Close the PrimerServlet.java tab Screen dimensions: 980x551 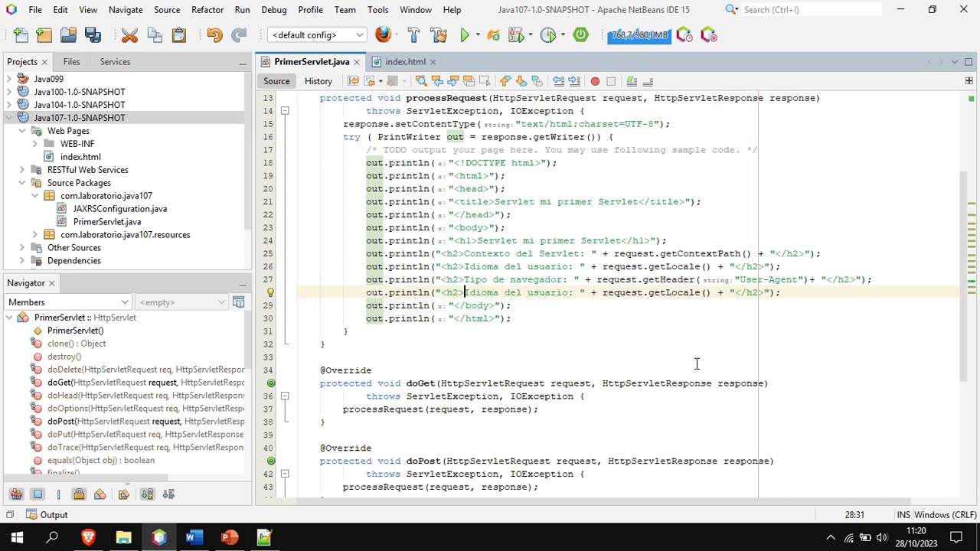click(356, 62)
